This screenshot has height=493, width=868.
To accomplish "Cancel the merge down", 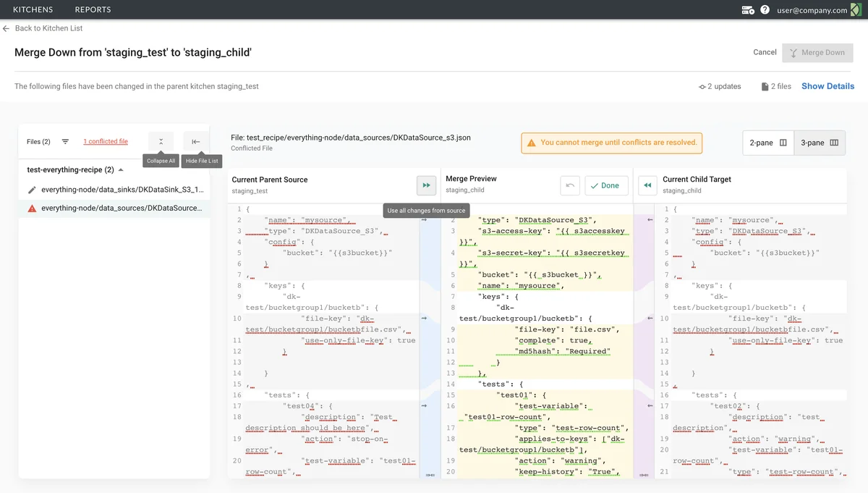I will tap(765, 53).
